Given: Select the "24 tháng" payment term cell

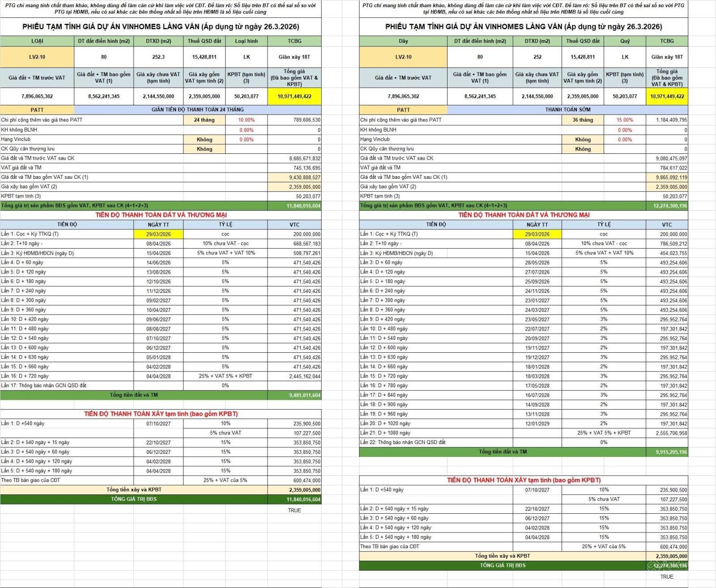Looking at the screenshot, I should click(x=204, y=120).
